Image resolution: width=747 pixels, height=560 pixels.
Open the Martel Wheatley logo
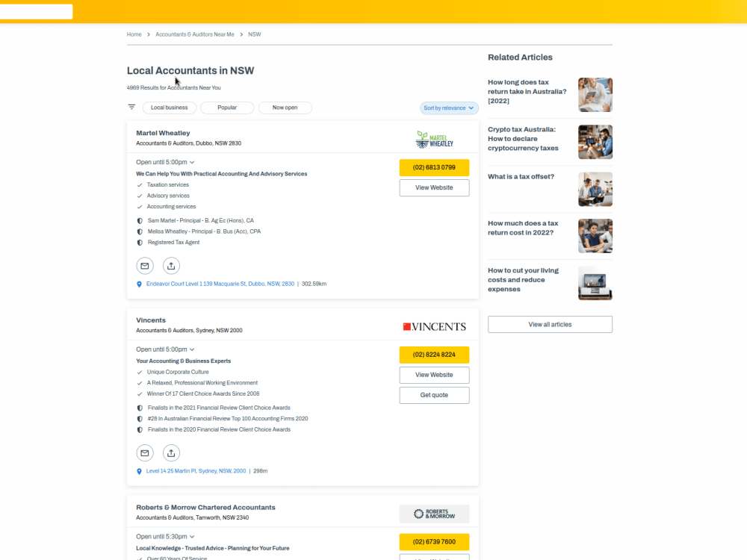(x=435, y=139)
